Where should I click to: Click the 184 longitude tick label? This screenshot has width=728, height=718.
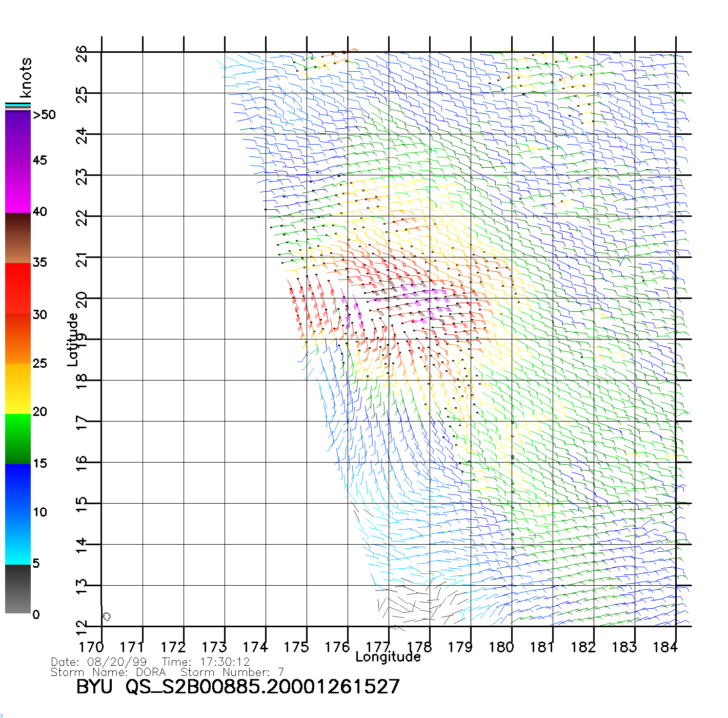tap(665, 647)
